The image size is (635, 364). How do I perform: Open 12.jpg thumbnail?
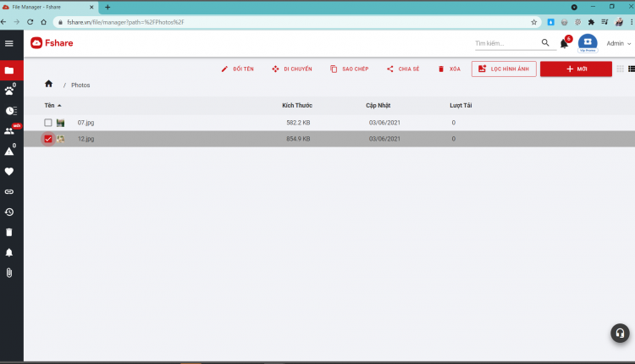click(x=61, y=139)
